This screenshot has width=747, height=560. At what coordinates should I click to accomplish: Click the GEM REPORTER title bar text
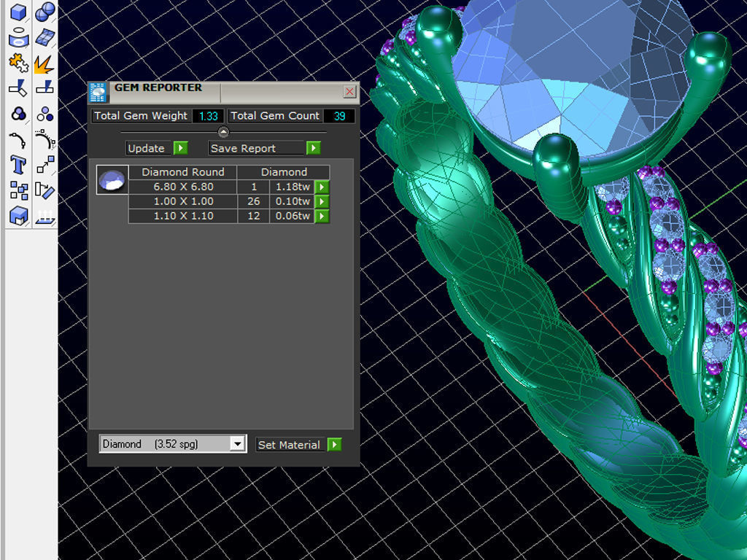(158, 87)
